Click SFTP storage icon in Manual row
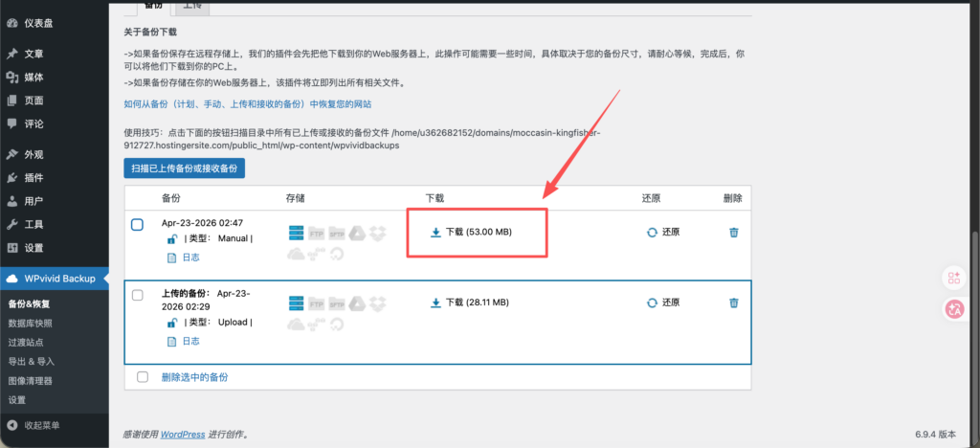Image resolution: width=980 pixels, height=448 pixels. coord(337,234)
